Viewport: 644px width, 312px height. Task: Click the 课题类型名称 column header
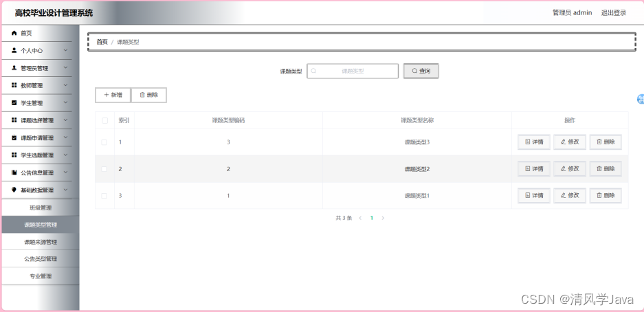tap(417, 120)
